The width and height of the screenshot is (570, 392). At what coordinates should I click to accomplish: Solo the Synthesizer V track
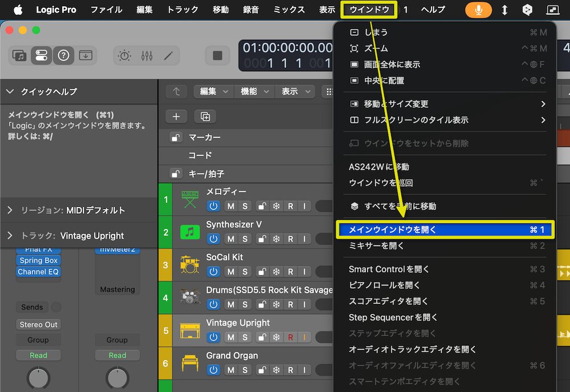(x=245, y=239)
